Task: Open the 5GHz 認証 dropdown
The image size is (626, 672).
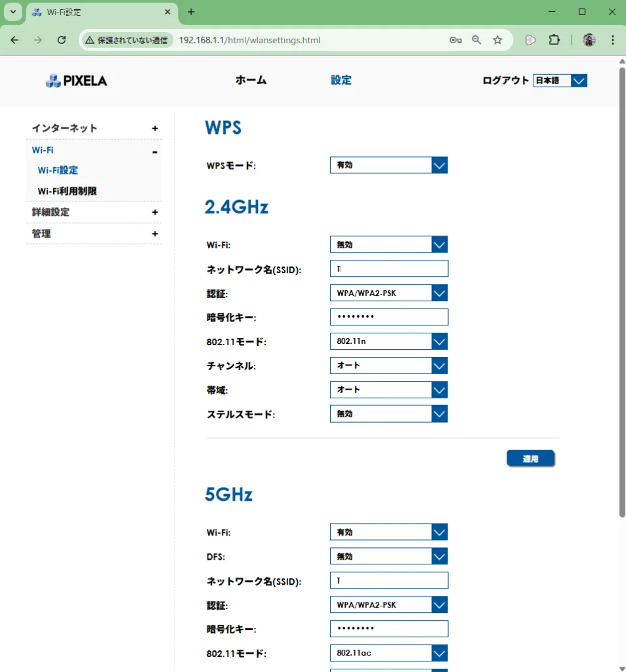Action: 388,604
